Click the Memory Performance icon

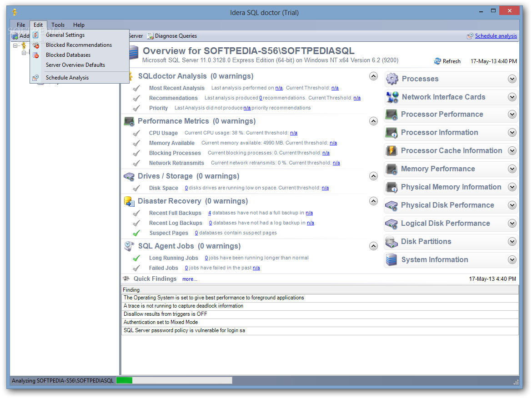[x=391, y=169]
